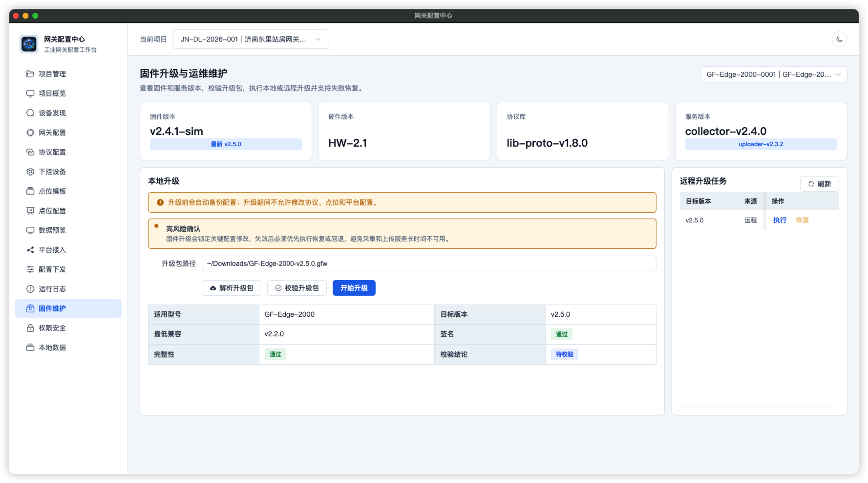
Task: Click the 通过 badge in 完整性 row
Action: pos(275,354)
